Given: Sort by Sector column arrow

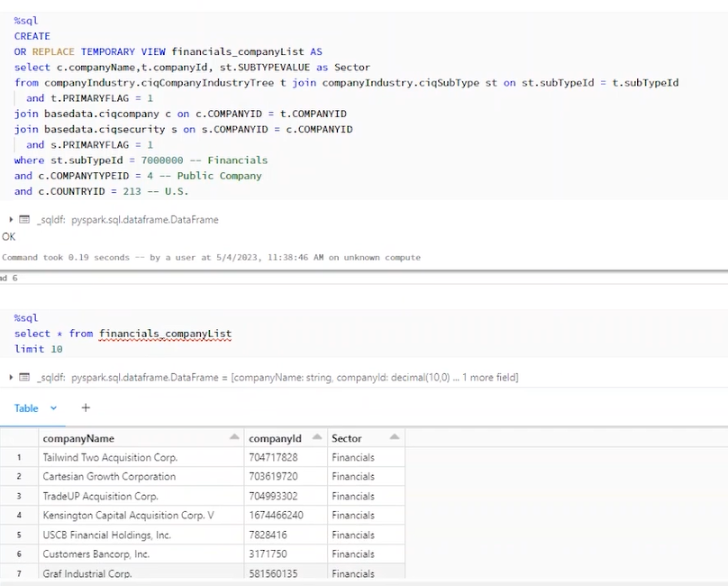Looking at the screenshot, I should pos(394,438).
